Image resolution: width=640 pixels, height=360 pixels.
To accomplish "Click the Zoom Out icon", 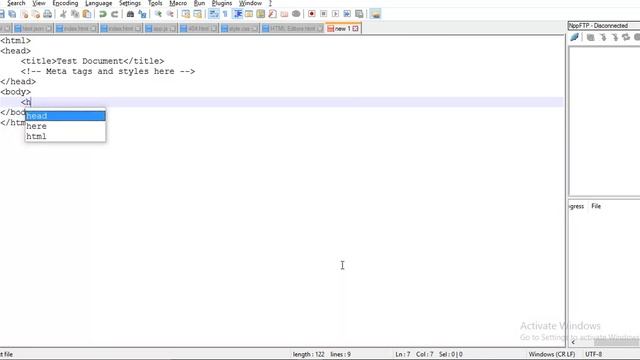I will [170, 14].
